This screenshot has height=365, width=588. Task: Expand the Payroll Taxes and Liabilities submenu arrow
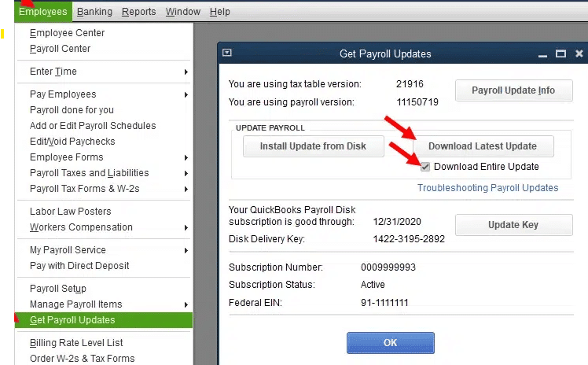186,173
